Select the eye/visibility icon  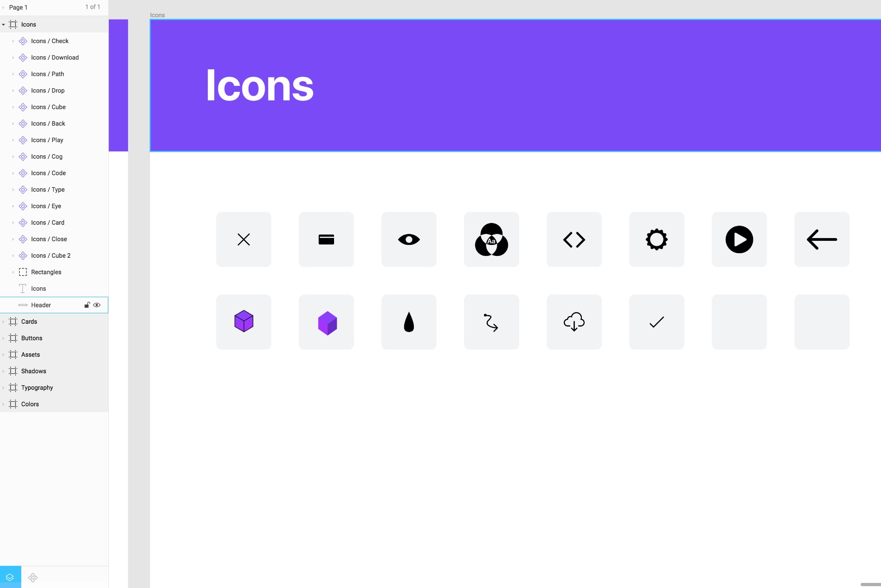[x=409, y=239]
